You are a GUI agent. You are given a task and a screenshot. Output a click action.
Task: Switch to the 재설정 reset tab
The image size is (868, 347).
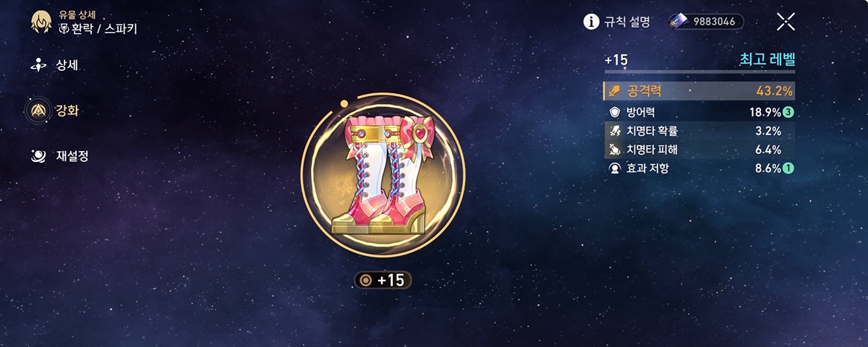(59, 156)
